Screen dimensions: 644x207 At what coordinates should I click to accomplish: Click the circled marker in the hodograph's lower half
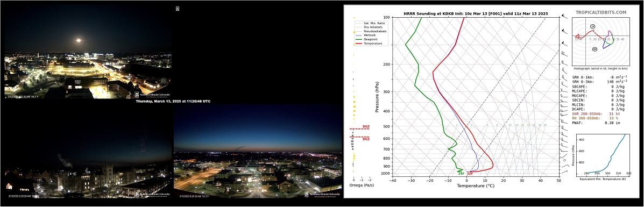[x=595, y=49]
